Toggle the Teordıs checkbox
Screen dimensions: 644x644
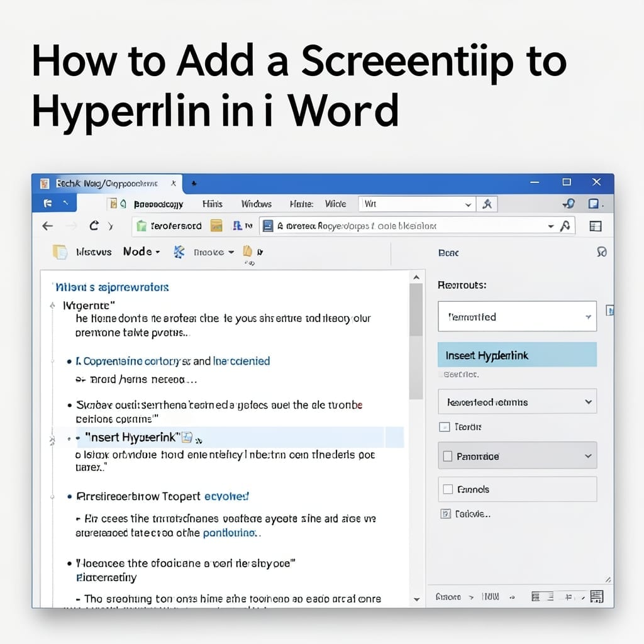(445, 427)
